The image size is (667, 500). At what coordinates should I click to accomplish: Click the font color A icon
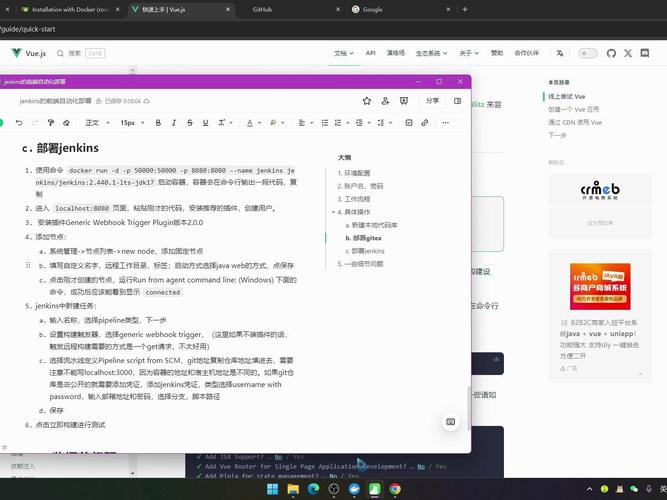[250, 123]
